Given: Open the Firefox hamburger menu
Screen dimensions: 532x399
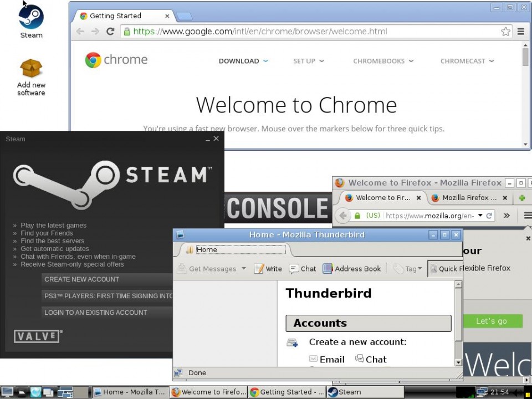Looking at the screenshot, I should coord(527,216).
